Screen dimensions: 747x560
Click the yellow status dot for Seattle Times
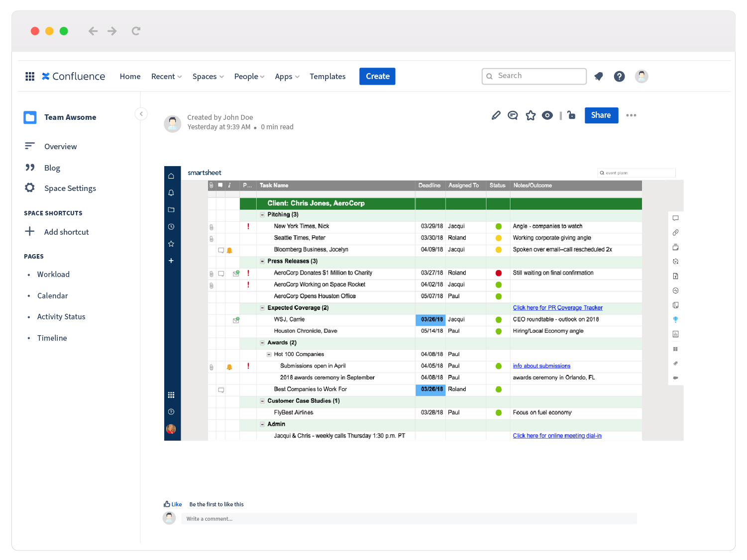(x=498, y=238)
